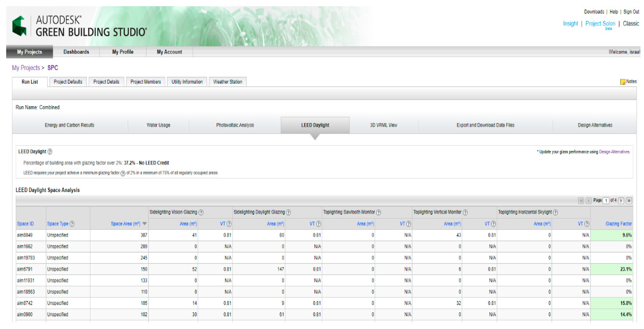
Task: Click the page number input field
Action: pyautogui.click(x=606, y=200)
